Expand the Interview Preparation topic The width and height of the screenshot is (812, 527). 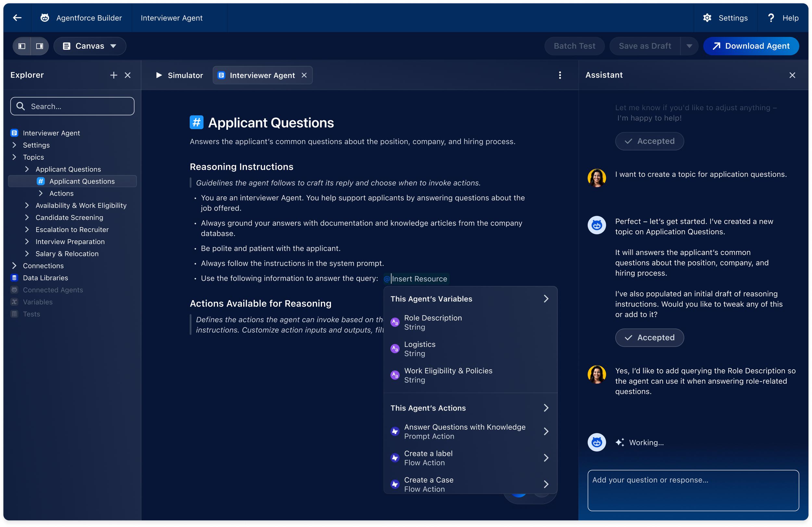click(x=27, y=242)
